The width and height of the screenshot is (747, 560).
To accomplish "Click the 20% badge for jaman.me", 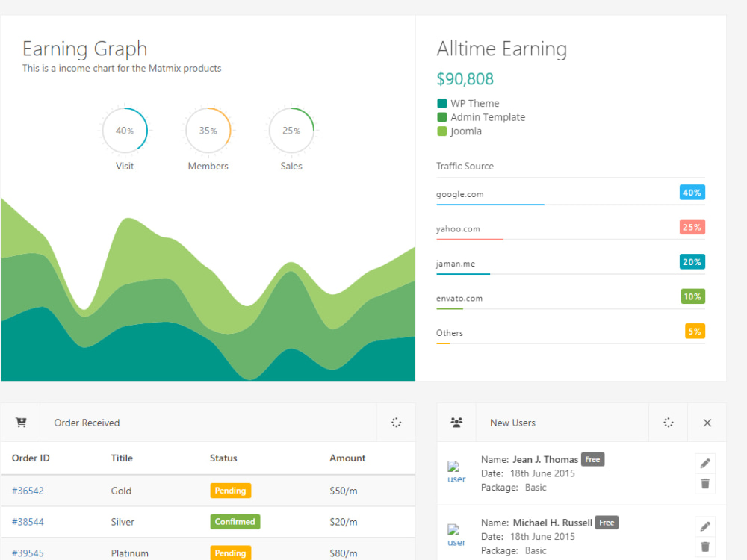I will [x=692, y=262].
